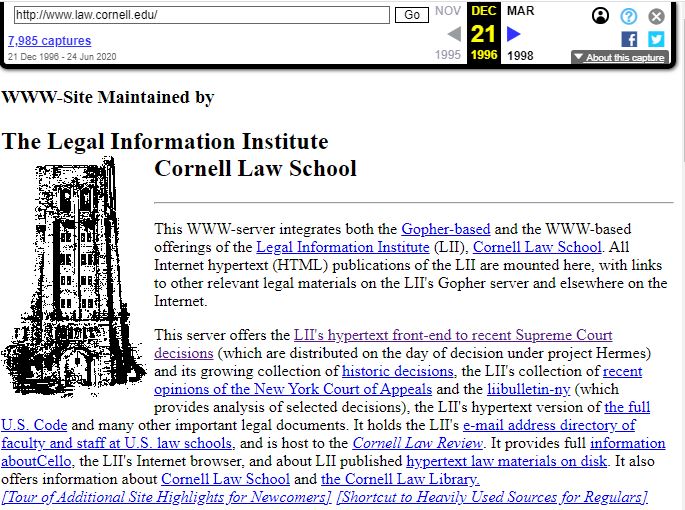
Task: Select the MAR capture month
Action: coord(520,10)
